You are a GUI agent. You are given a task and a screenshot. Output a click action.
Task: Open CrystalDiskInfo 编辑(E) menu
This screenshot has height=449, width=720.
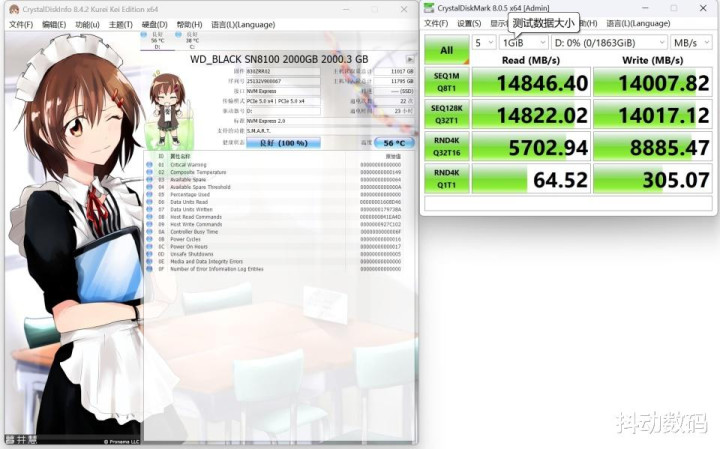(54, 24)
